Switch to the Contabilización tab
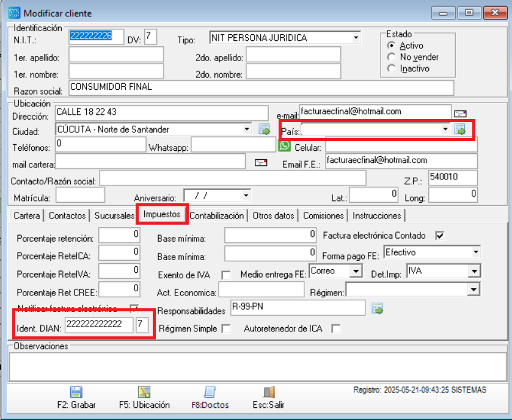Image resolution: width=512 pixels, height=420 pixels. (216, 215)
